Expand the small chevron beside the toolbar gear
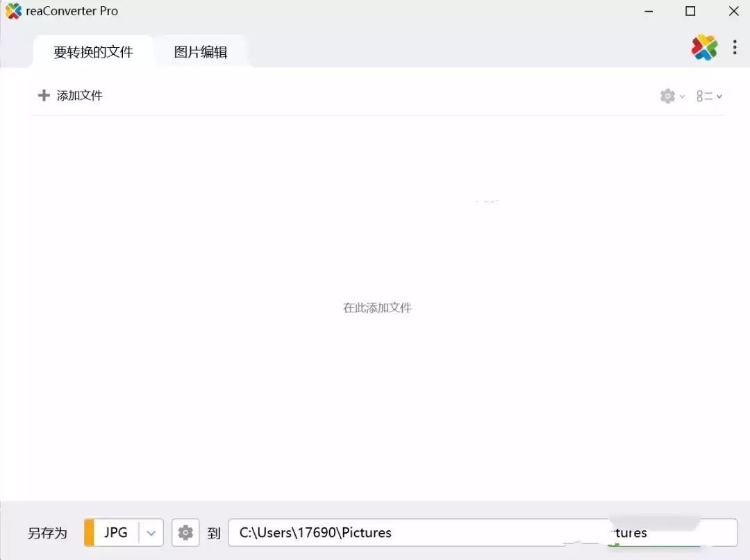Image resolution: width=750 pixels, height=560 pixels. point(683,97)
